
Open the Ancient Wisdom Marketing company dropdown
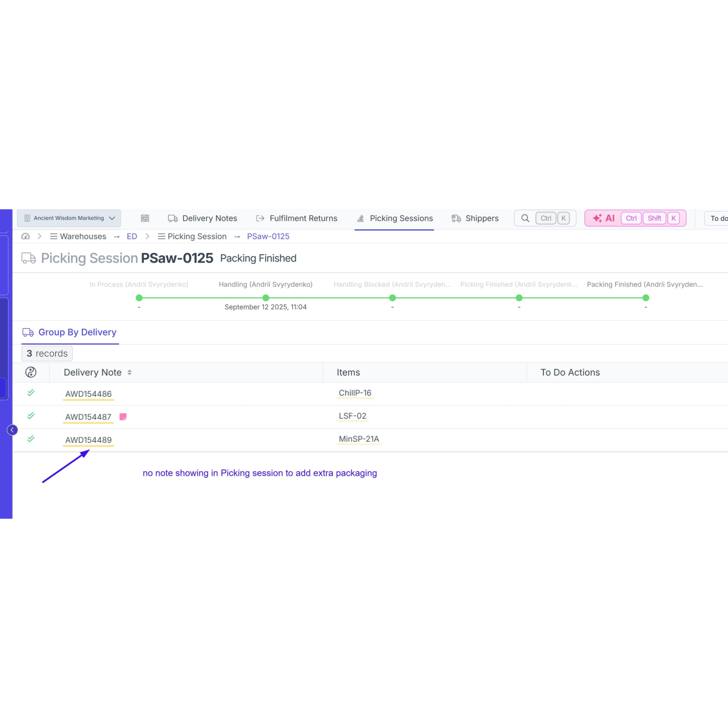(x=69, y=218)
